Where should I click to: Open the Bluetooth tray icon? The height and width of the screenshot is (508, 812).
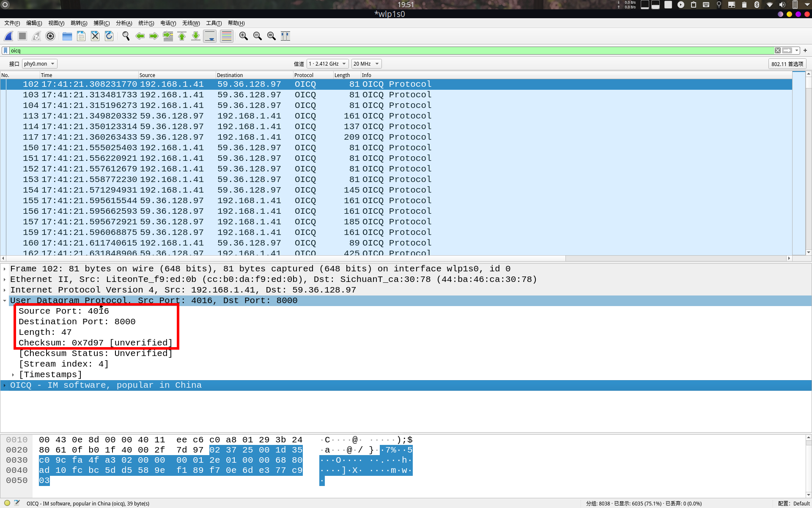[757, 5]
